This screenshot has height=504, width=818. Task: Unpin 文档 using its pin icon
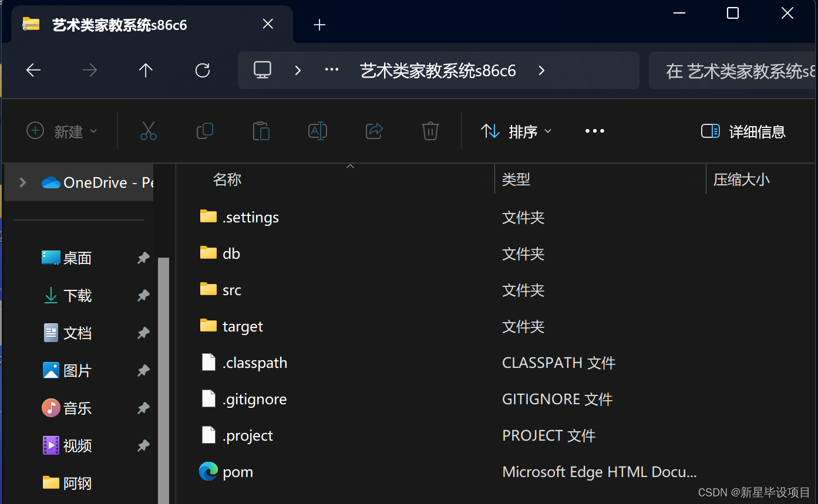click(x=143, y=333)
